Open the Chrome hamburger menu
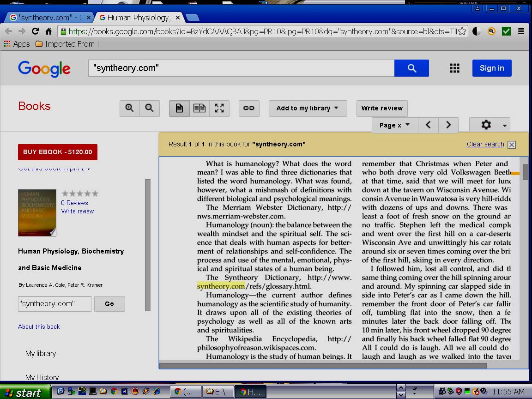 pyautogui.click(x=521, y=31)
